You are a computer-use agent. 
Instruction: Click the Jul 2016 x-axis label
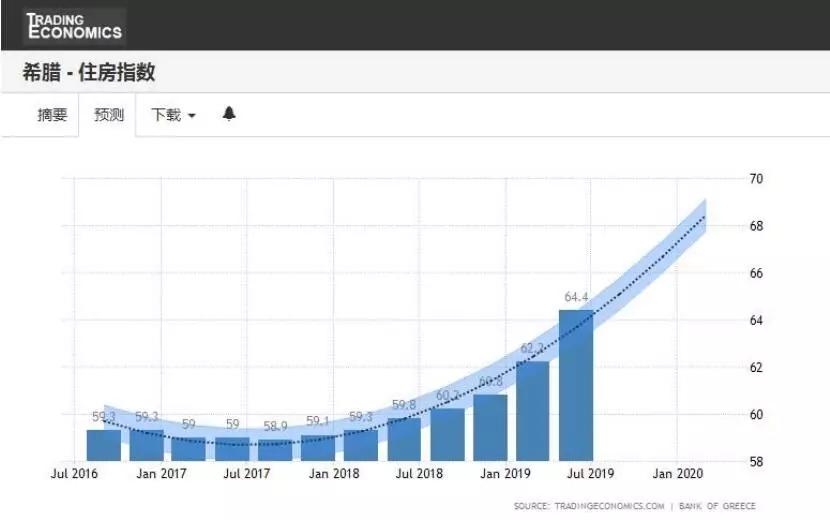click(x=76, y=473)
